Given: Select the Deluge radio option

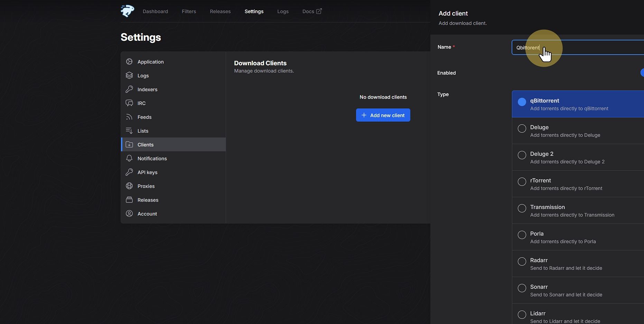Looking at the screenshot, I should [x=522, y=128].
